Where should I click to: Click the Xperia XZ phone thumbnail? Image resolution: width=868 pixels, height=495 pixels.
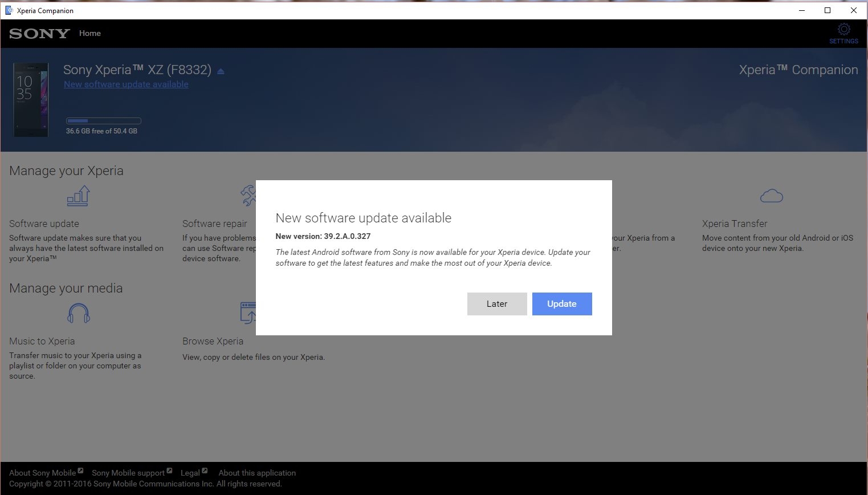(x=31, y=100)
